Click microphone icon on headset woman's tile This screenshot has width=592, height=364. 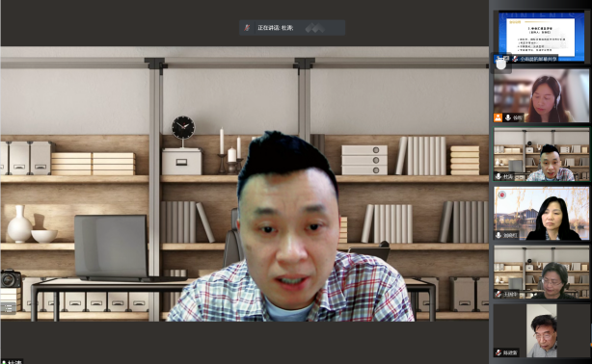[x=508, y=117]
